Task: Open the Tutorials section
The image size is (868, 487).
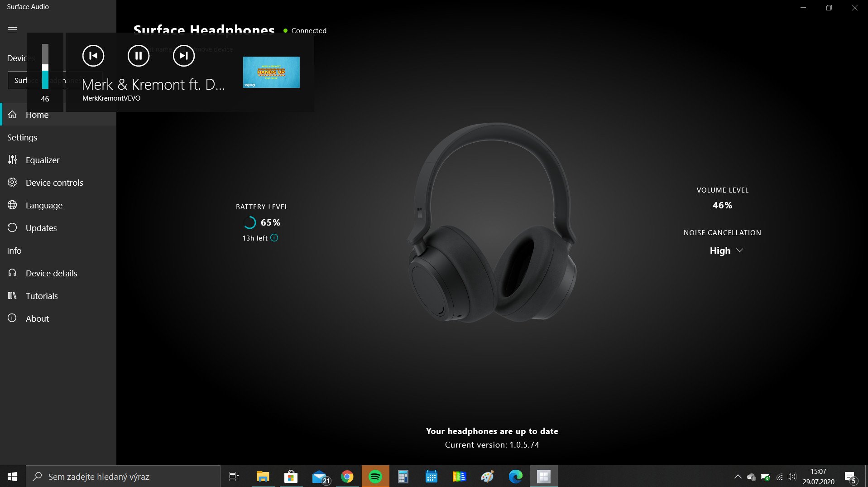Action: click(x=58, y=296)
